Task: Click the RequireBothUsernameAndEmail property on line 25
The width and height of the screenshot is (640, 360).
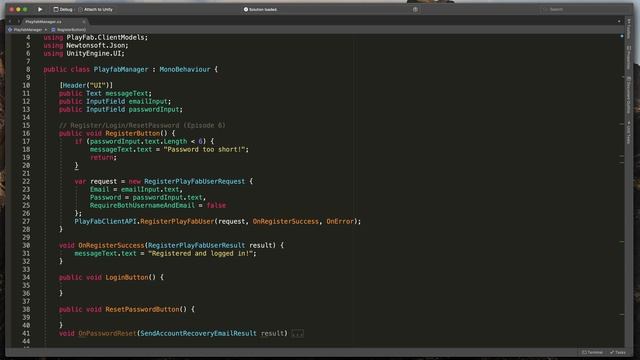Action: [x=142, y=205]
